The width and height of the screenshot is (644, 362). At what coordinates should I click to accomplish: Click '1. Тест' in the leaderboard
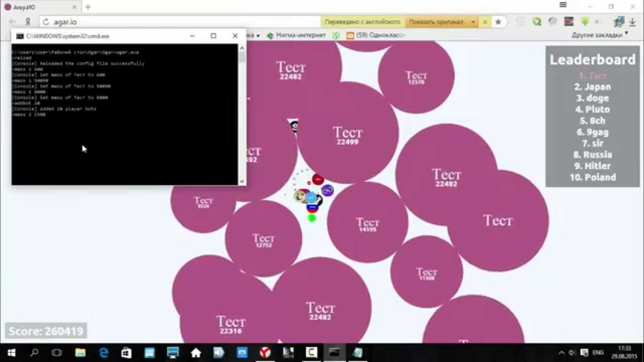point(593,75)
